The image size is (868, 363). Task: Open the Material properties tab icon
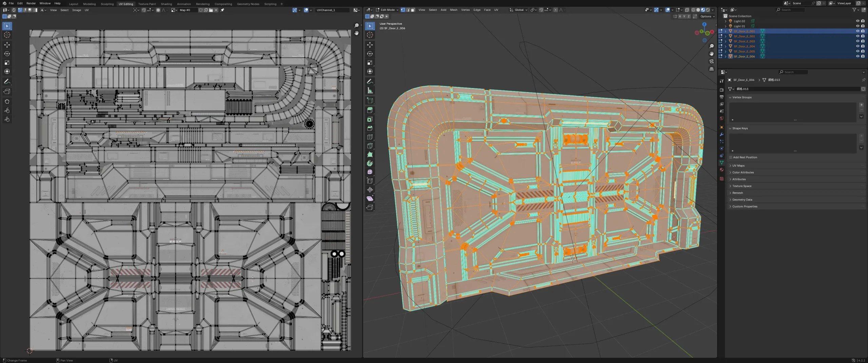pyautogui.click(x=722, y=170)
